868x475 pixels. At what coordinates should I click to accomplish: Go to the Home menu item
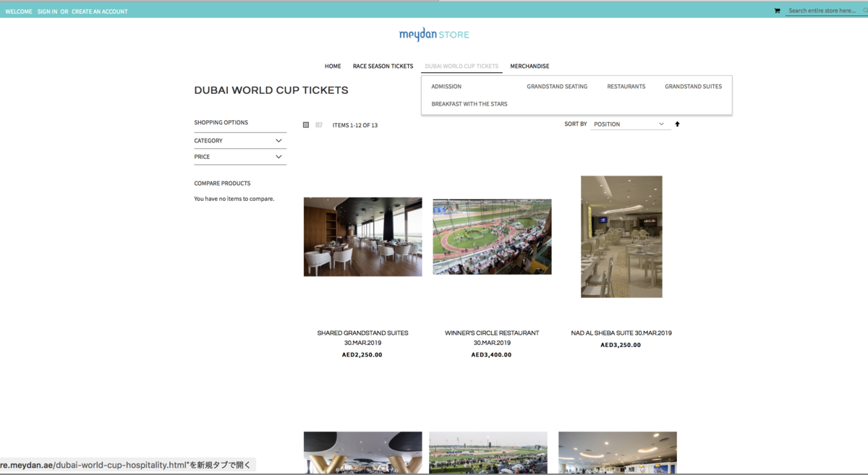pyautogui.click(x=333, y=66)
